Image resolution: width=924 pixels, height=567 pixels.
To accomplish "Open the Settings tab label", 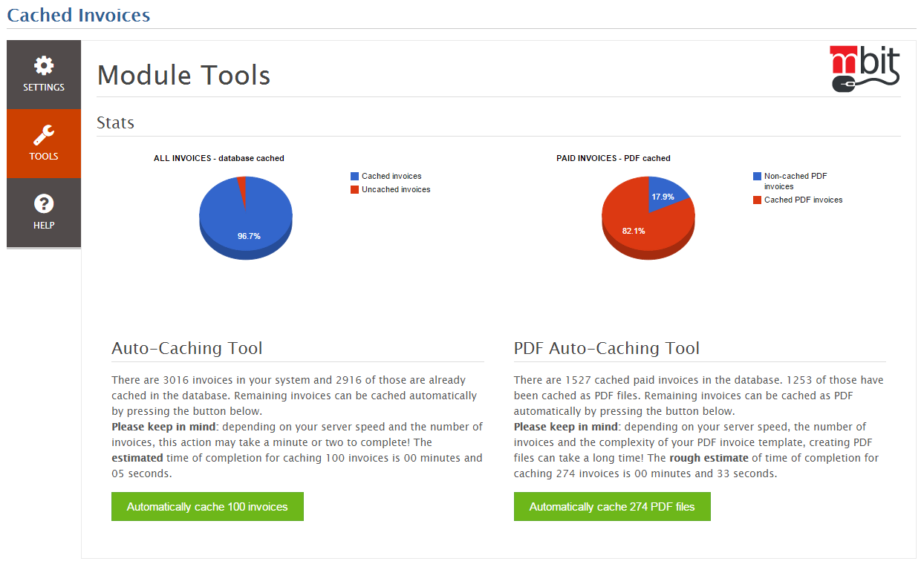I will pyautogui.click(x=44, y=88).
